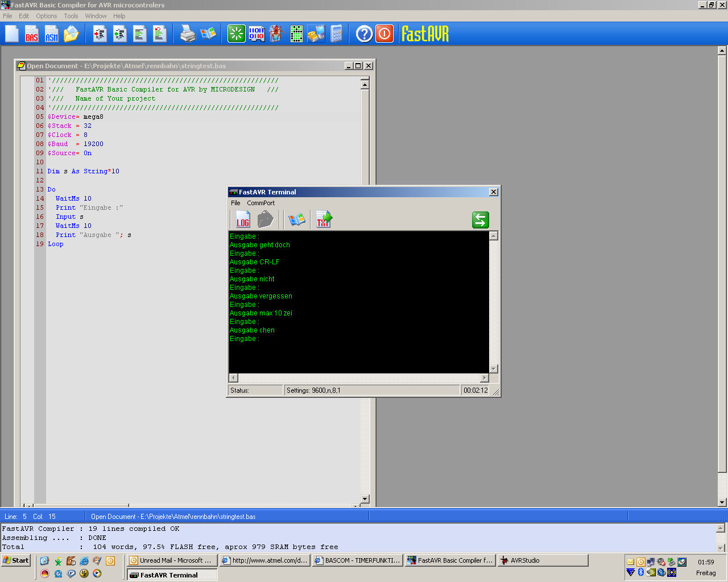Open the File menu in main window
728x582 pixels.
tap(7, 16)
